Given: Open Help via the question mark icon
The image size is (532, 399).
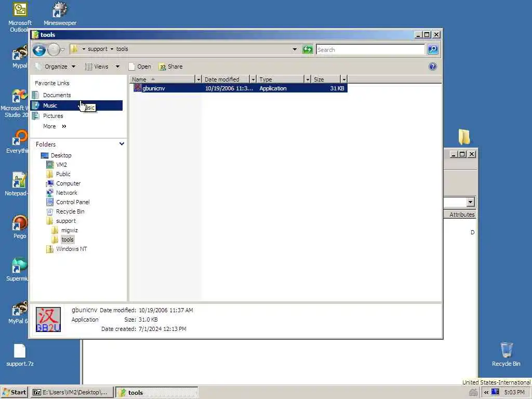Looking at the screenshot, I should pos(433,66).
